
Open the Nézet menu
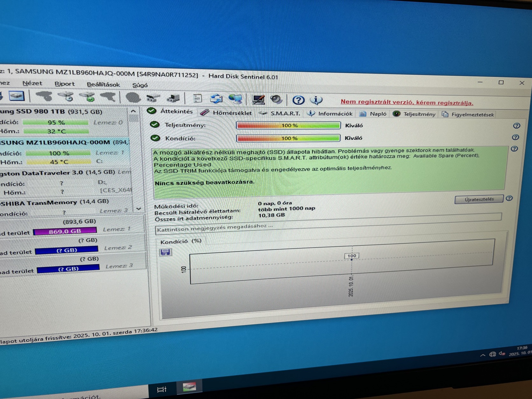click(x=32, y=83)
